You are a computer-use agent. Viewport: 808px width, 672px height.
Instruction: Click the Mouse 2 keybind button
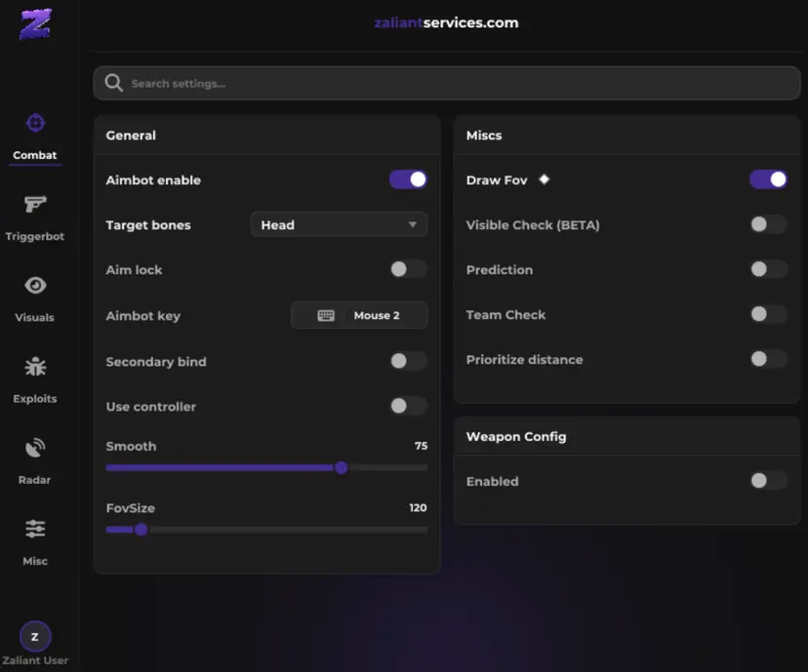coord(359,315)
